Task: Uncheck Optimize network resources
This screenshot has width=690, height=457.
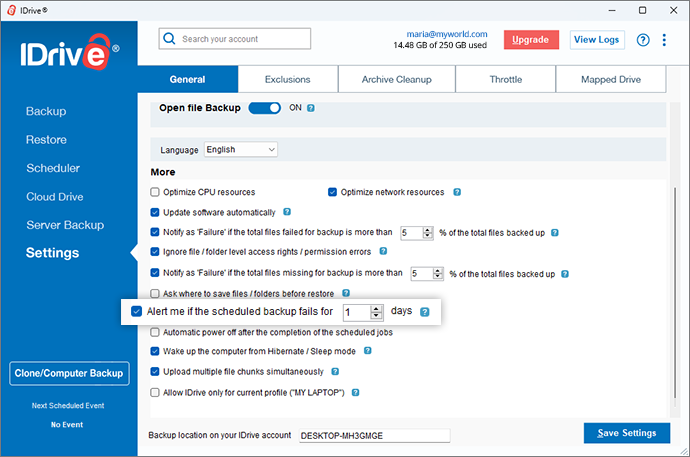Action: (x=332, y=192)
